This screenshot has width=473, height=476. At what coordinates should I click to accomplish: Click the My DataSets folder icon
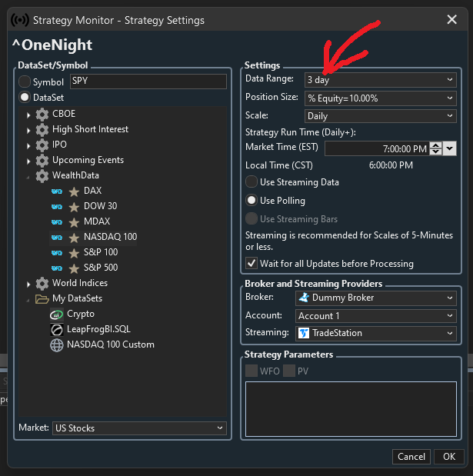(42, 298)
